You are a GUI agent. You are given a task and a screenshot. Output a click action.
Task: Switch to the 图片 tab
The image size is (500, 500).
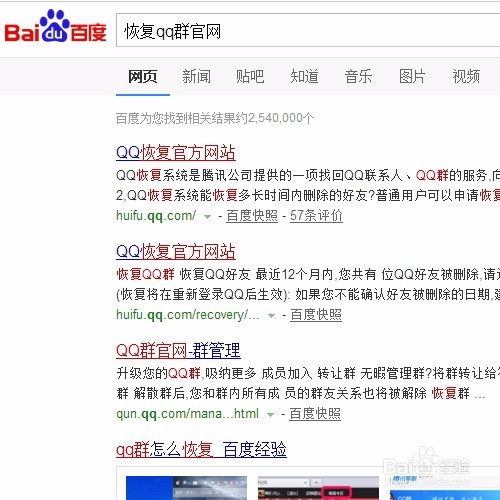click(412, 77)
